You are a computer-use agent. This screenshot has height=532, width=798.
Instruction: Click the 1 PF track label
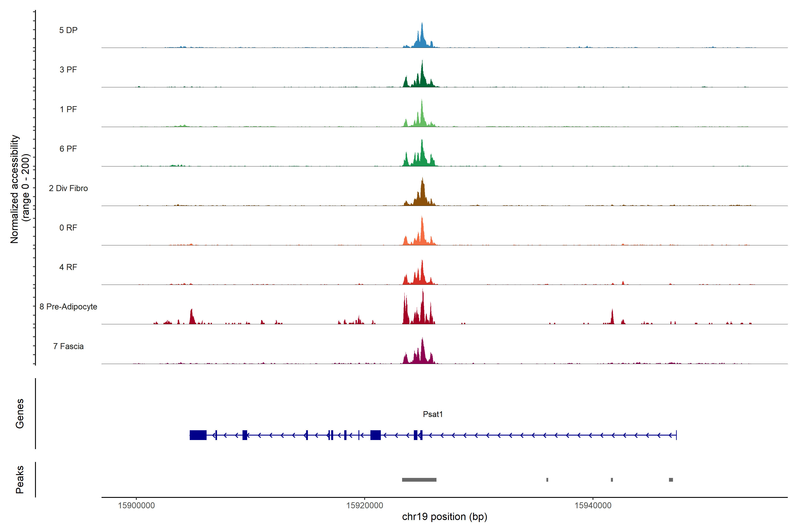tap(68, 109)
